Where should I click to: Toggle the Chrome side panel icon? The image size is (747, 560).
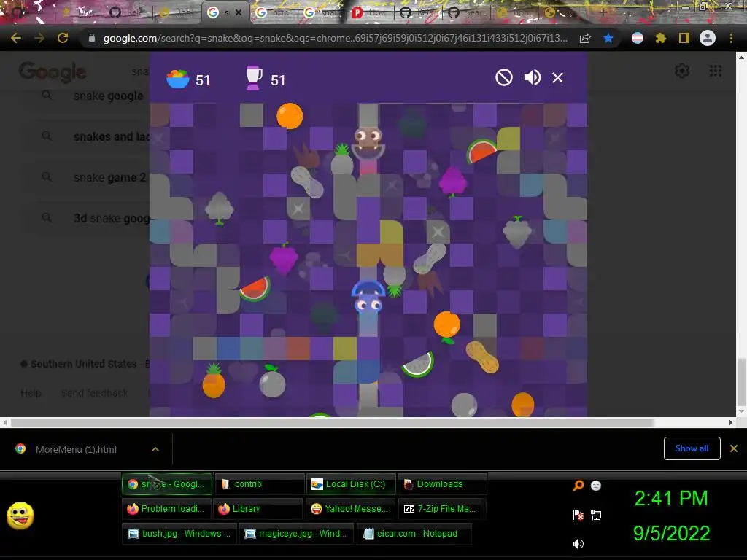(x=684, y=38)
